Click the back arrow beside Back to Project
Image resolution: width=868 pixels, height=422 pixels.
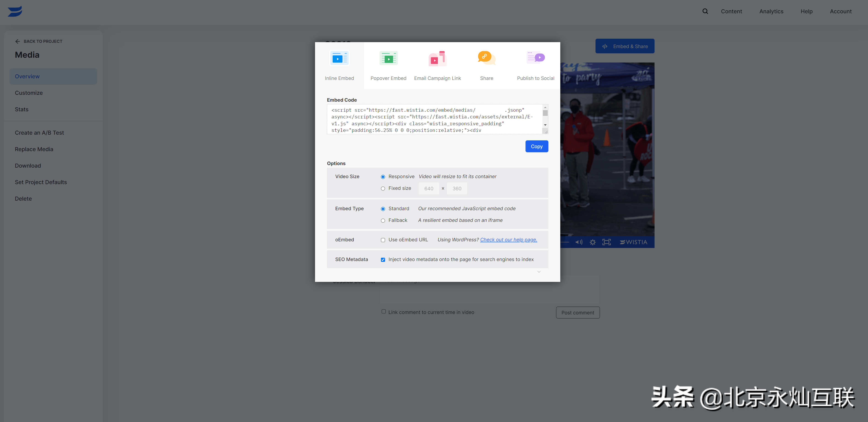pos(18,41)
